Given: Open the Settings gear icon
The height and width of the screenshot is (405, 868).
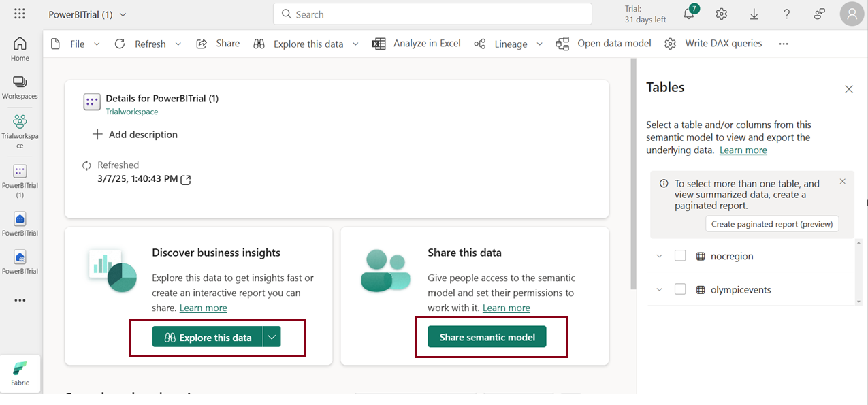Looking at the screenshot, I should tap(722, 14).
